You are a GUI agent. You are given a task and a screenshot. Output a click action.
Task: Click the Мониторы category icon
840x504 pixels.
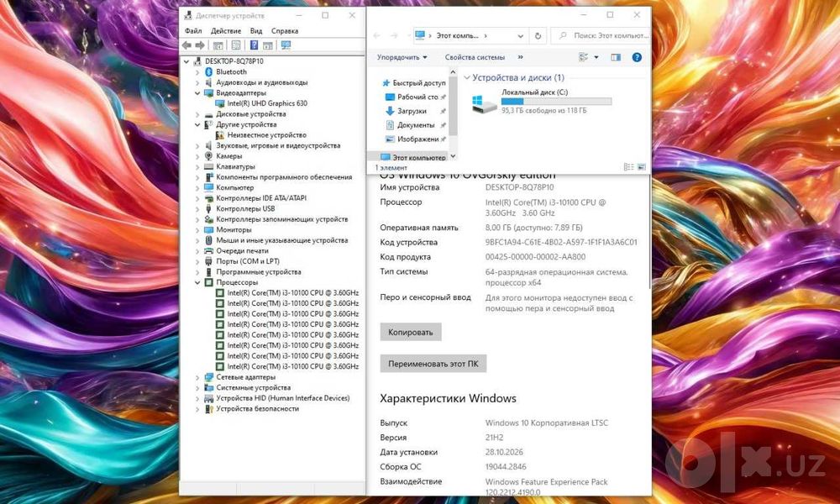click(x=209, y=230)
